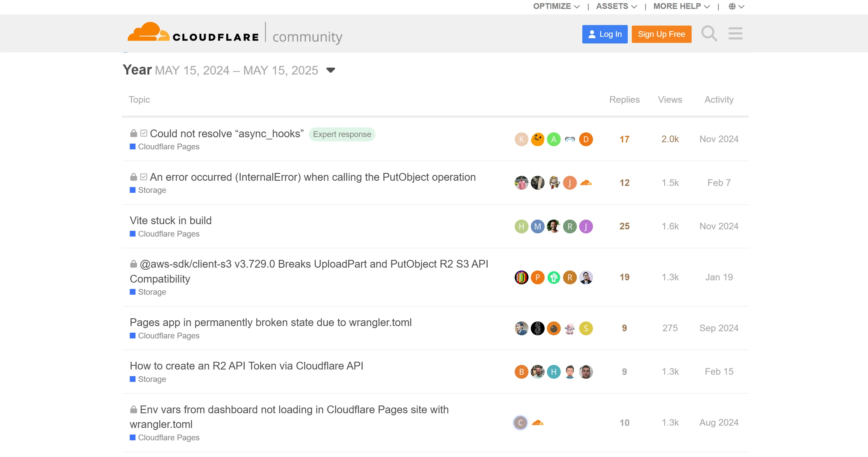Open Pages app in permanently broken state topic
868x457 pixels.
pos(270,323)
